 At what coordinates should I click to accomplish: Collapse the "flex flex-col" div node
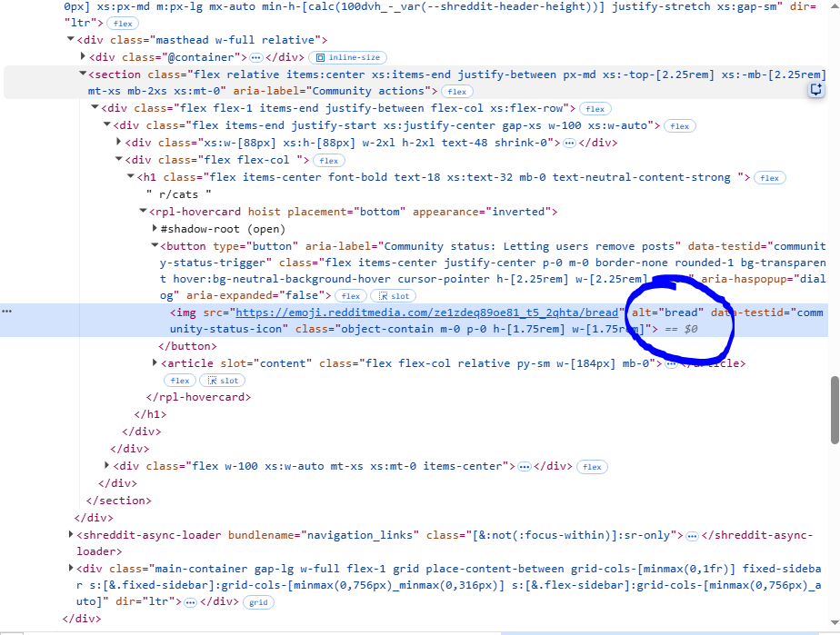(x=118, y=159)
